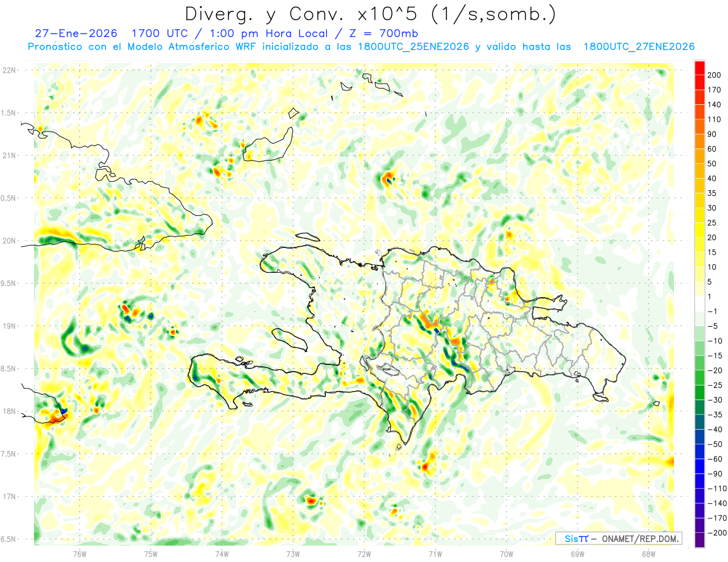Click the 71W longitude label
Screen dimensions: 728x562
click(435, 553)
